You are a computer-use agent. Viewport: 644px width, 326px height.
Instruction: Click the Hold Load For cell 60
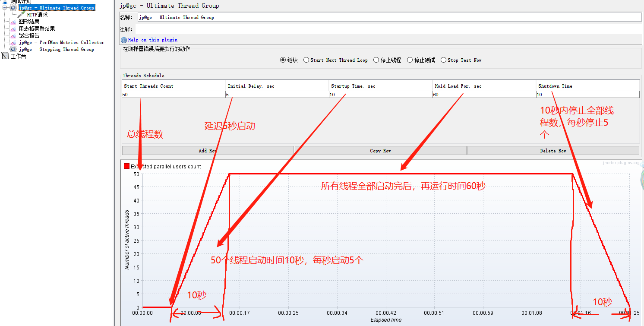point(484,95)
